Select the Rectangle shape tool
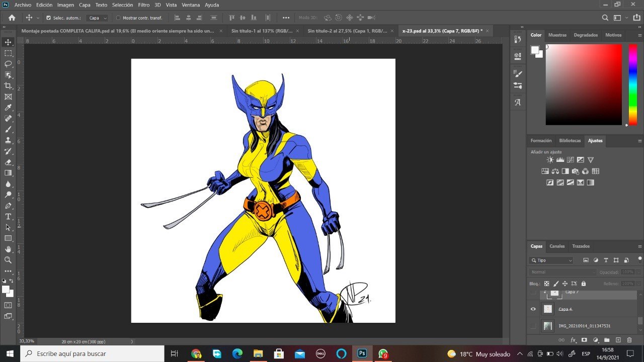Screen dimensions: 644x362 8,238
